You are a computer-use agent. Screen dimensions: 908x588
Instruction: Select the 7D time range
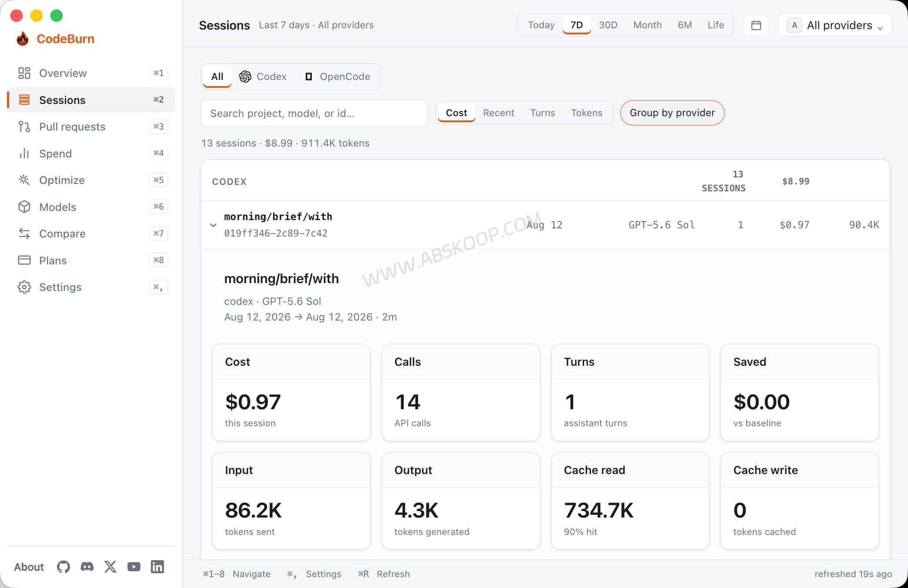tap(577, 25)
